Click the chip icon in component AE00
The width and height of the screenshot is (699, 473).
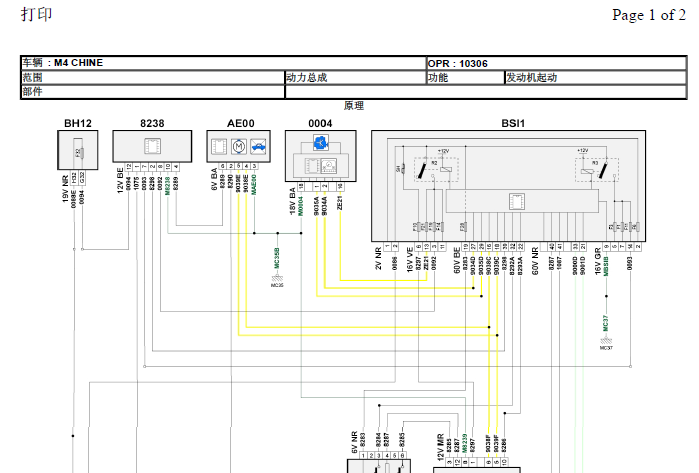tap(219, 146)
